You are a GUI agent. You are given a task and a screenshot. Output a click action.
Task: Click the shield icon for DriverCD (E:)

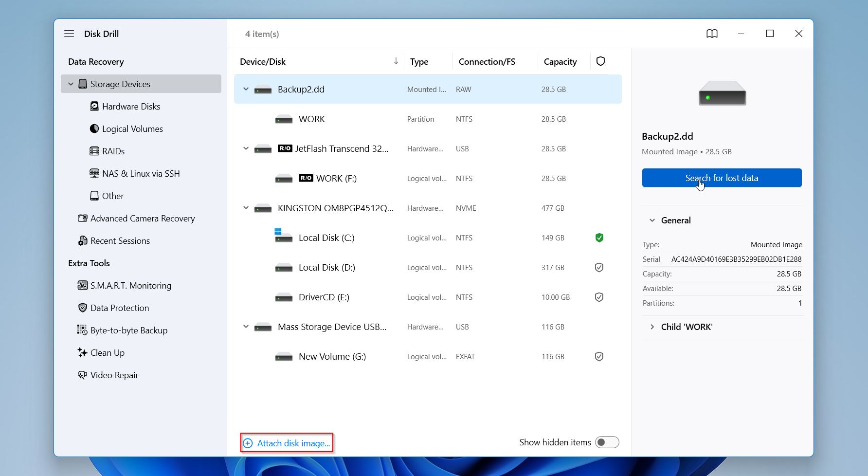click(599, 297)
